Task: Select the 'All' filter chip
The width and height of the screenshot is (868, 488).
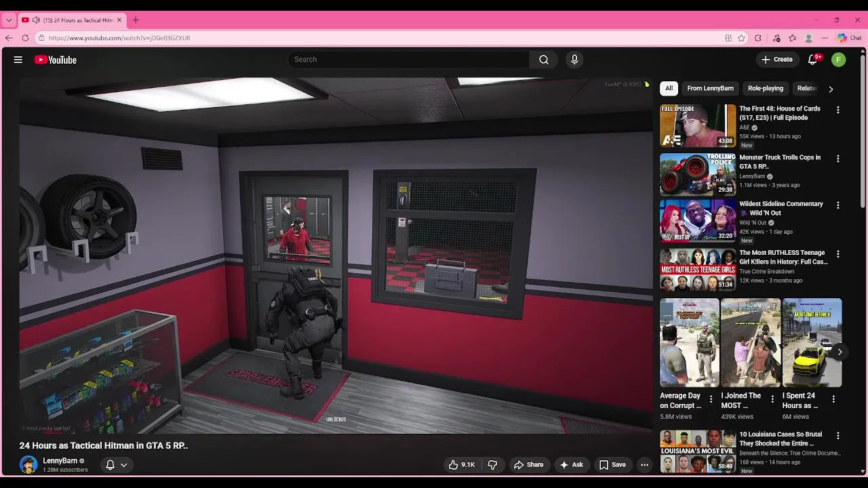Action: 669,88
